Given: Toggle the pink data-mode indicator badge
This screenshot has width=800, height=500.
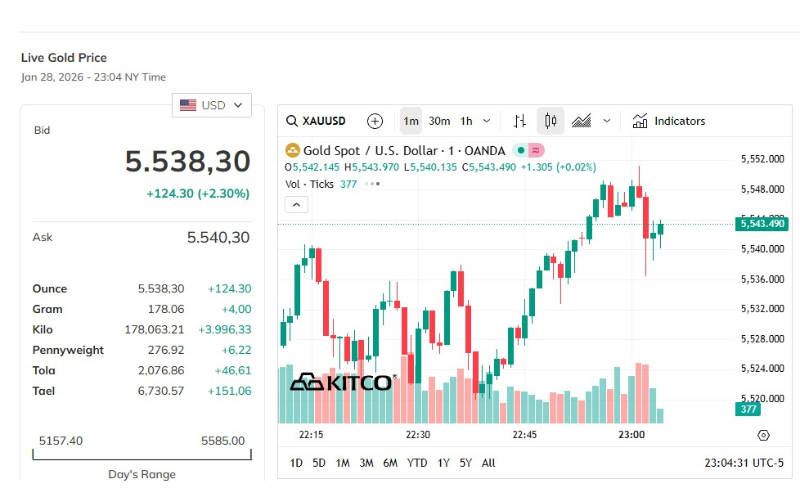Looking at the screenshot, I should pyautogui.click(x=536, y=151).
